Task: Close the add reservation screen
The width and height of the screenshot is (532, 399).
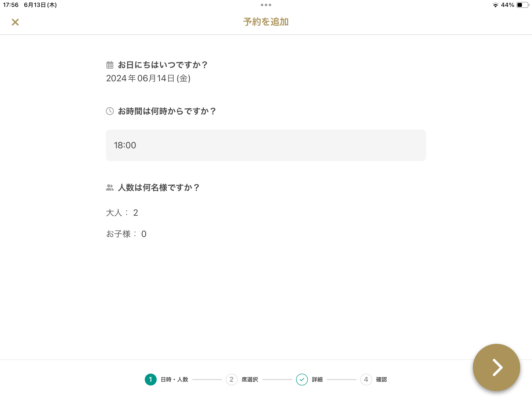Action: point(15,22)
